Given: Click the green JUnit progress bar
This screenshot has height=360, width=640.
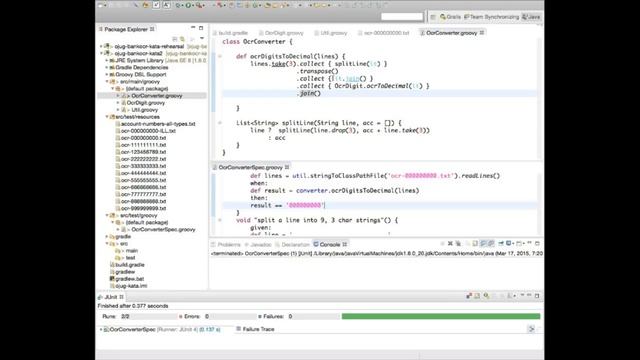Looking at the screenshot, I should 441,316.
